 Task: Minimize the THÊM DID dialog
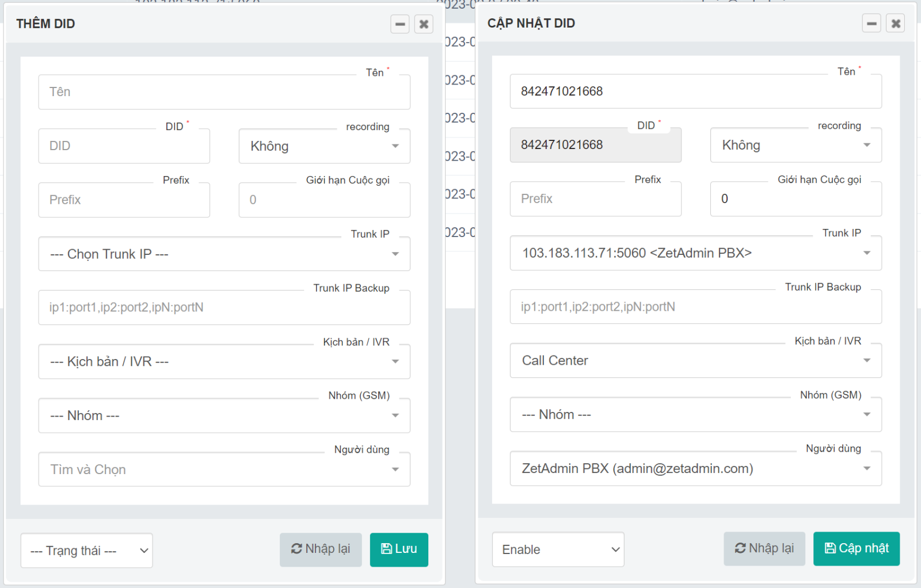(400, 24)
